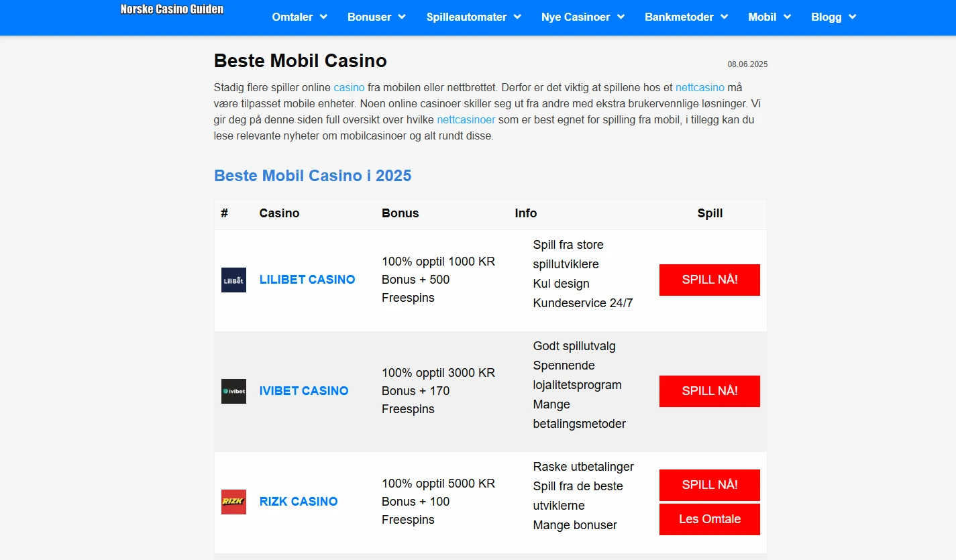Click the nettcasinoer link in the text
Viewport: 956px width, 560px height.
pyautogui.click(x=466, y=119)
